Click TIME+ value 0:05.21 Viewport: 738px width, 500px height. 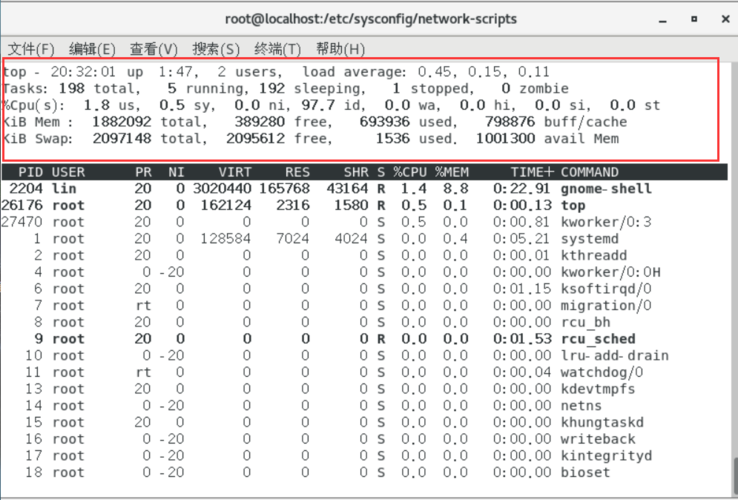point(521,239)
